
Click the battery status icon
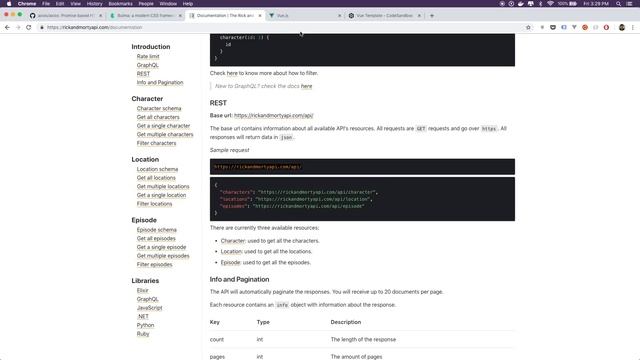[573, 4]
